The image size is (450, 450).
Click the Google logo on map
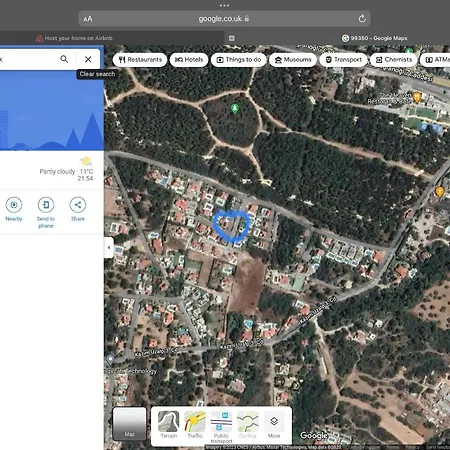click(314, 435)
